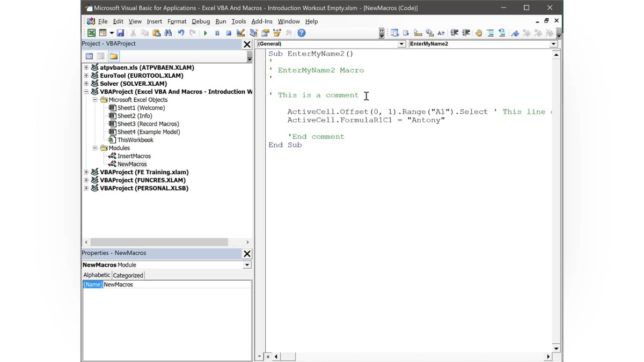Click the Undo arrow icon
The height and width of the screenshot is (362, 644).
pyautogui.click(x=181, y=33)
